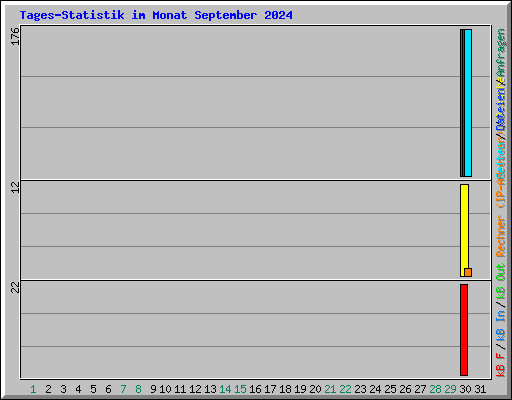Click the y-axis value 22

coord(15,287)
